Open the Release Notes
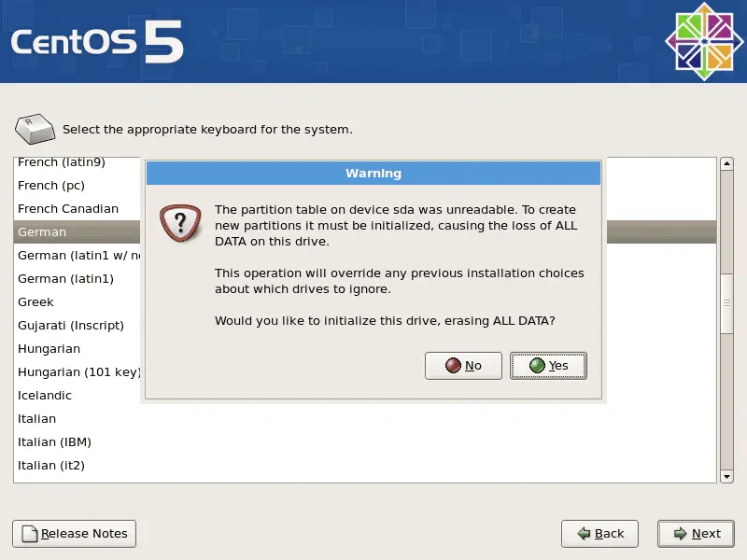The width and height of the screenshot is (747, 560). (75, 533)
